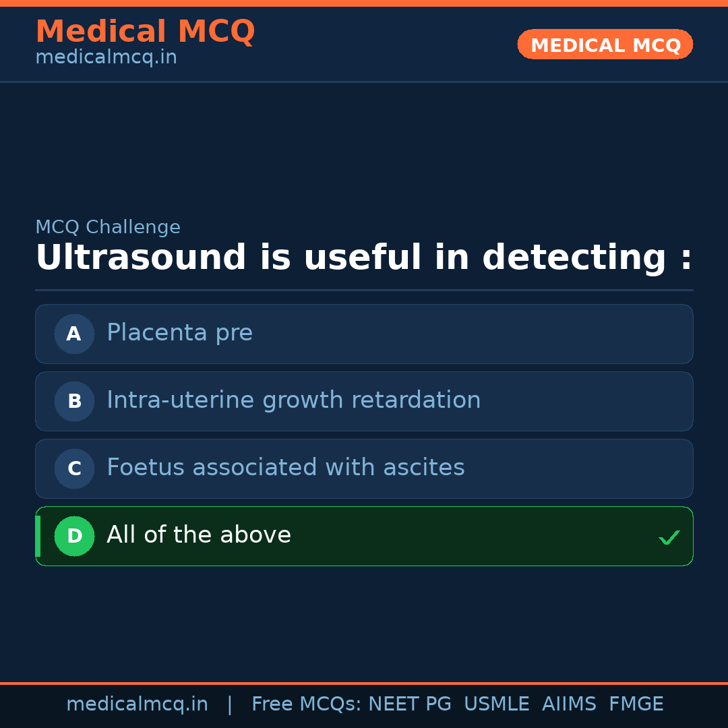Click the letter A circle icon
This screenshot has width=728, height=728.
point(74,334)
